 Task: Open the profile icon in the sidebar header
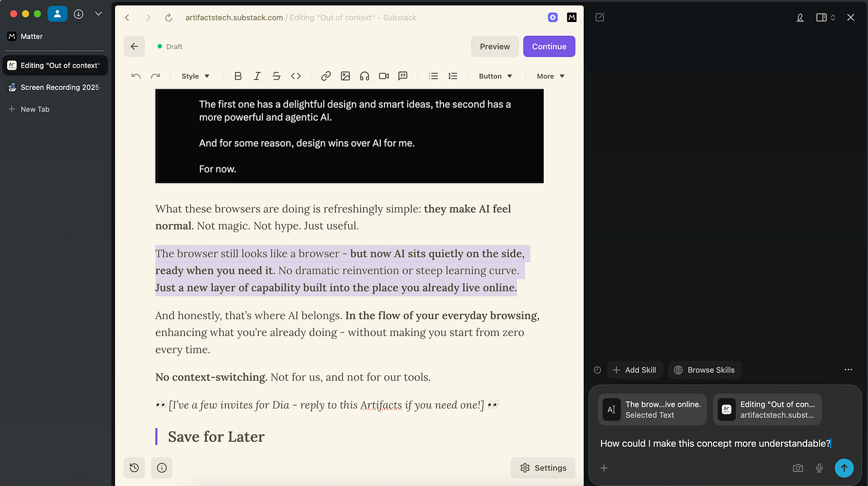coord(57,14)
